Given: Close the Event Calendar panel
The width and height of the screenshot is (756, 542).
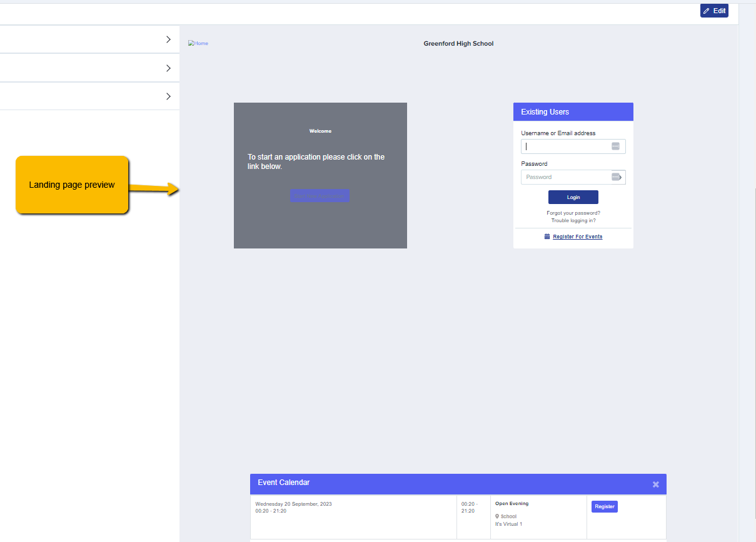Looking at the screenshot, I should [655, 484].
